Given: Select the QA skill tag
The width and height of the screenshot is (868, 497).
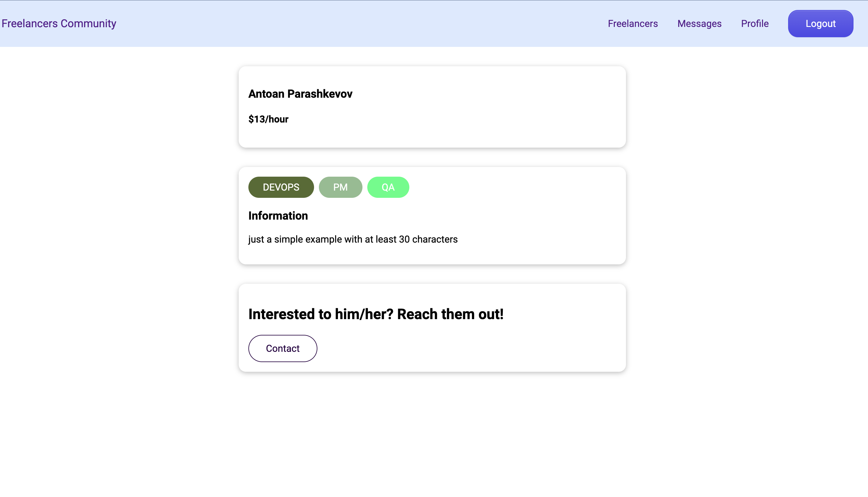Looking at the screenshot, I should (388, 187).
